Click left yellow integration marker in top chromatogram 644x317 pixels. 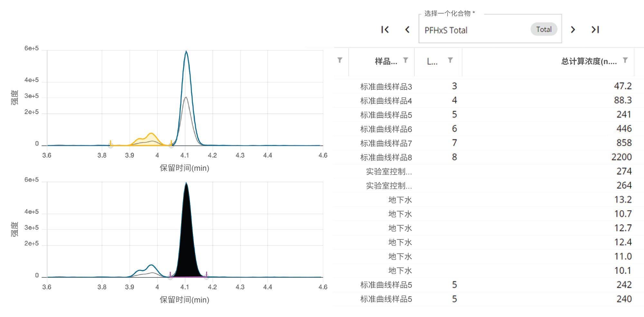(110, 144)
